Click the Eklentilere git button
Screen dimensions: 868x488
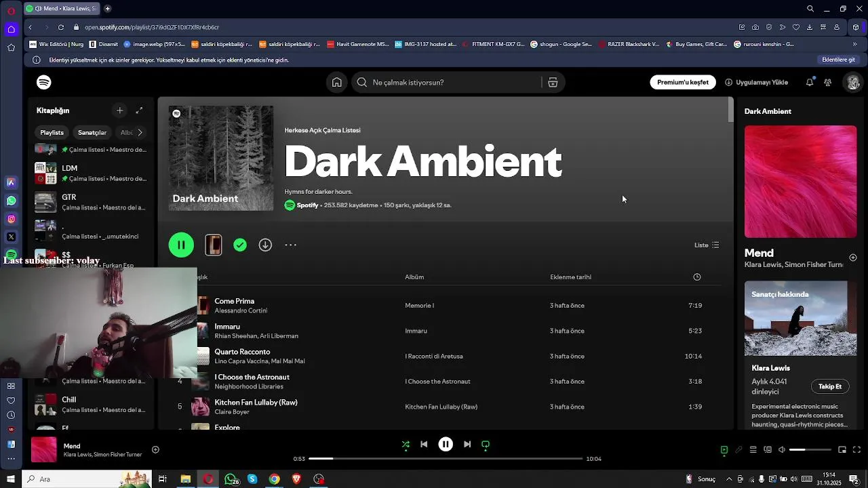(838, 60)
